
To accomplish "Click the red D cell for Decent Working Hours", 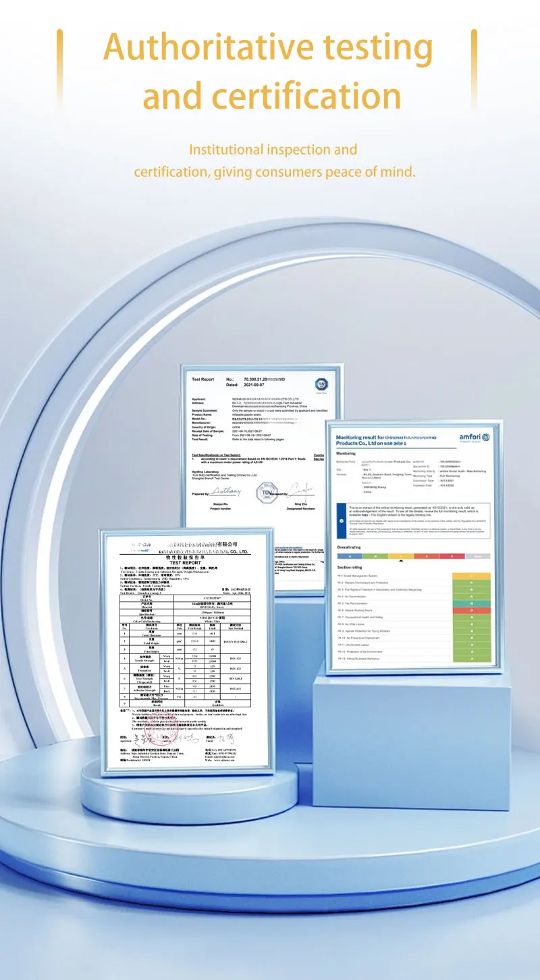I will pyautogui.click(x=471, y=610).
